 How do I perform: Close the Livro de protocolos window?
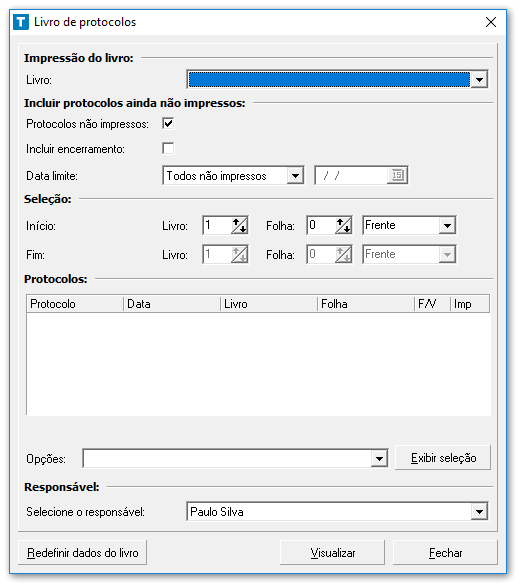[491, 22]
